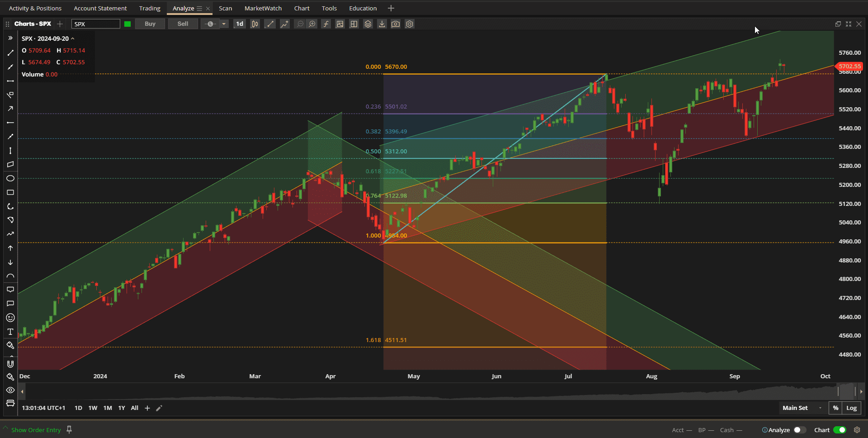Select the trend line drawing tool
Screen dimensions: 868x438
10,52
